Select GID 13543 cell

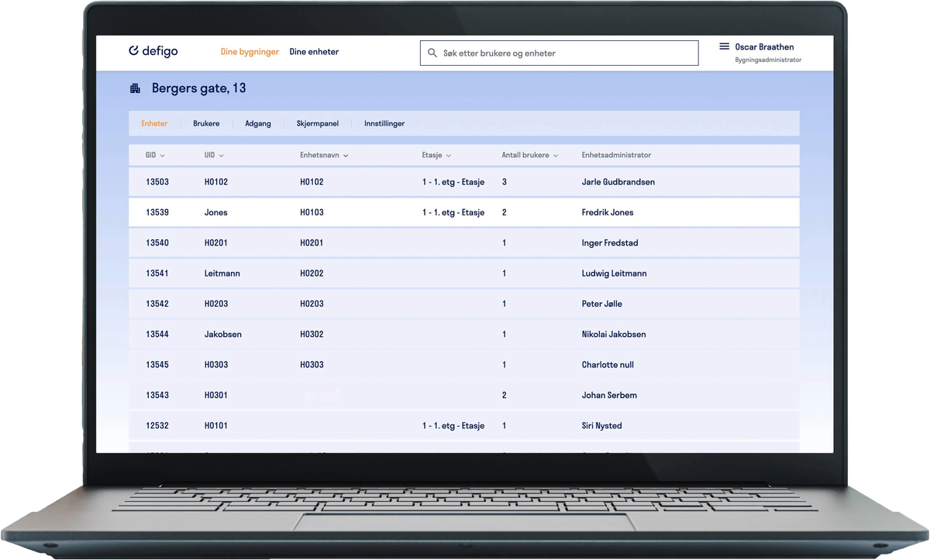tap(157, 395)
